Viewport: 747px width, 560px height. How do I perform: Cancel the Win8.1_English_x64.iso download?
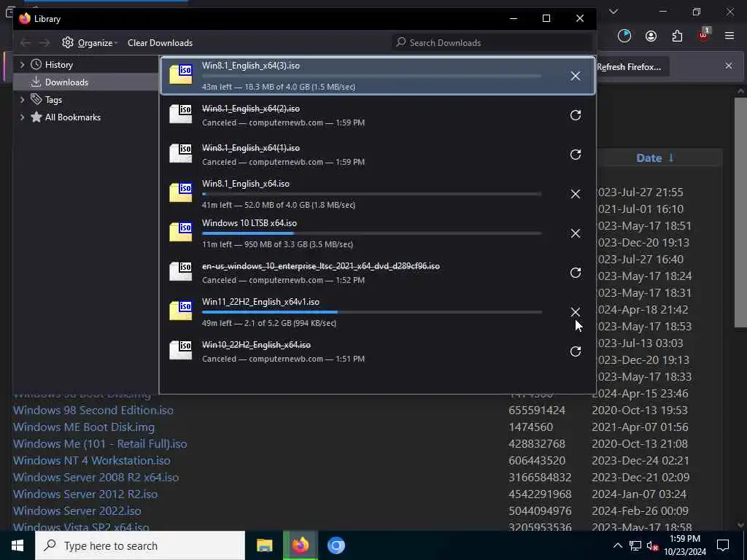click(x=575, y=194)
